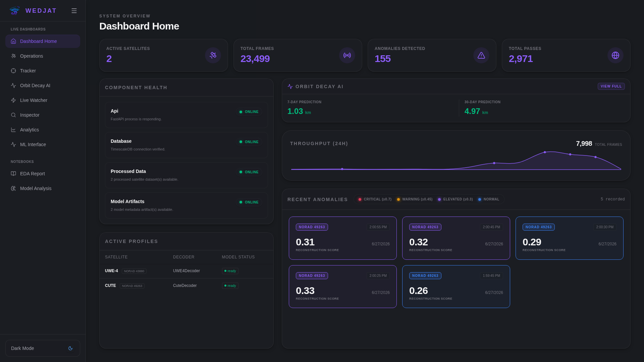644x362 pixels.
Task: Click the Database ONLINE status badge
Action: pos(249,142)
